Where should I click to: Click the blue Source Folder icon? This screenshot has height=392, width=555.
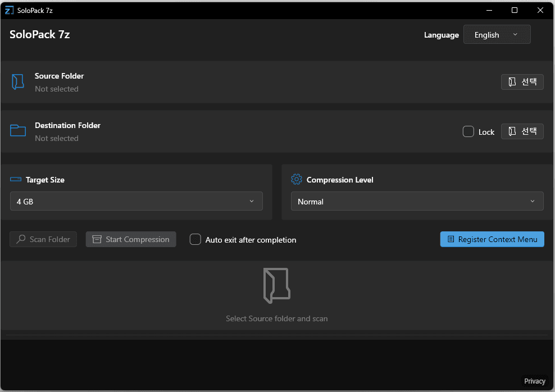point(17,81)
